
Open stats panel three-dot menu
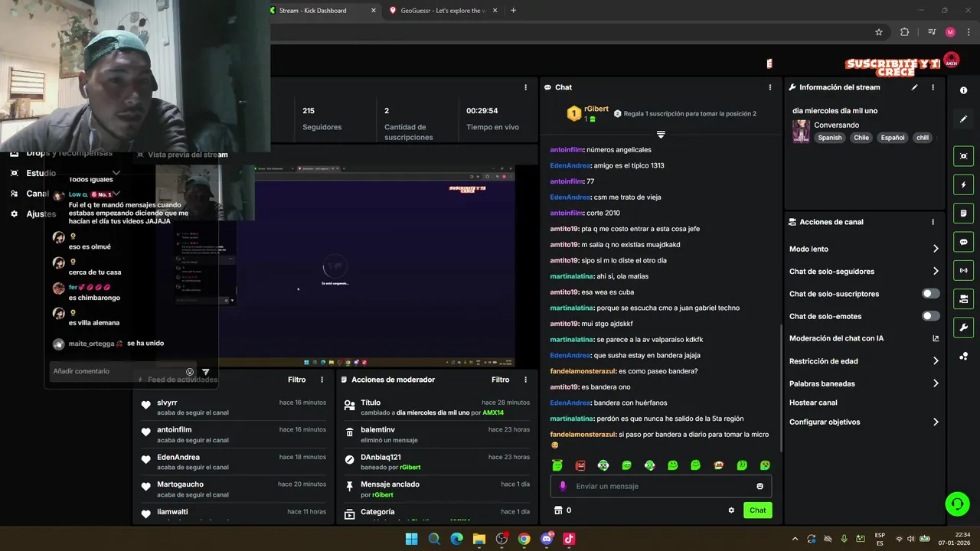525,87
